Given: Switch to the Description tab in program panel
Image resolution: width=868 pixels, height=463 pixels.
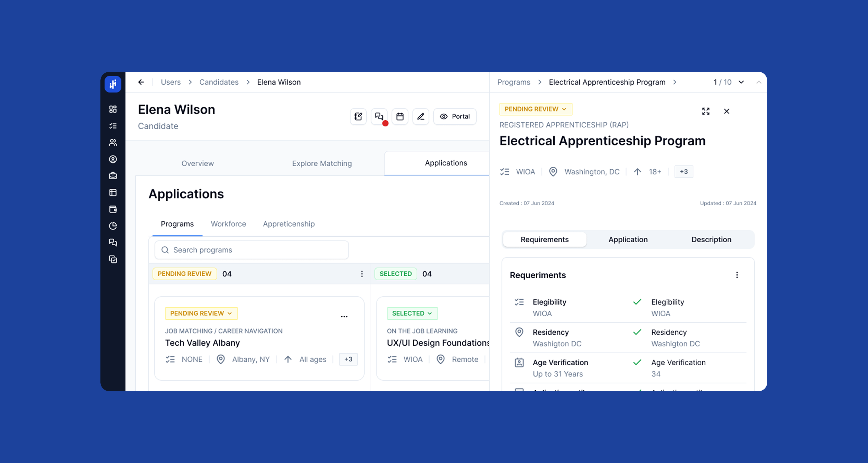Looking at the screenshot, I should point(711,239).
